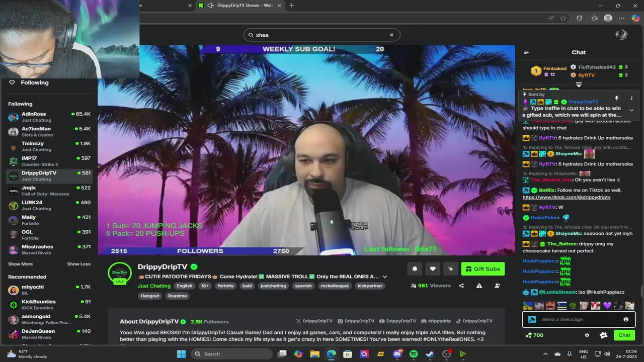Click the Gift Subs button
The height and width of the screenshot is (362, 644).
coord(483,269)
